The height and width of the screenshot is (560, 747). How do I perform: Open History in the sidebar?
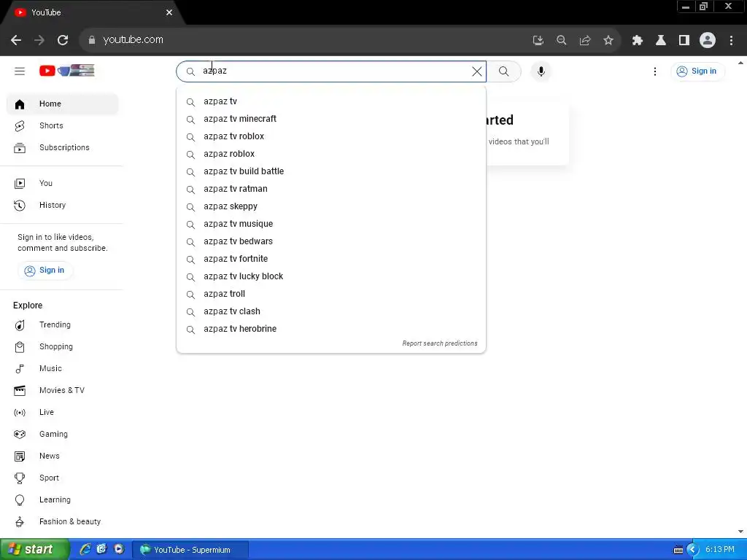click(63, 205)
